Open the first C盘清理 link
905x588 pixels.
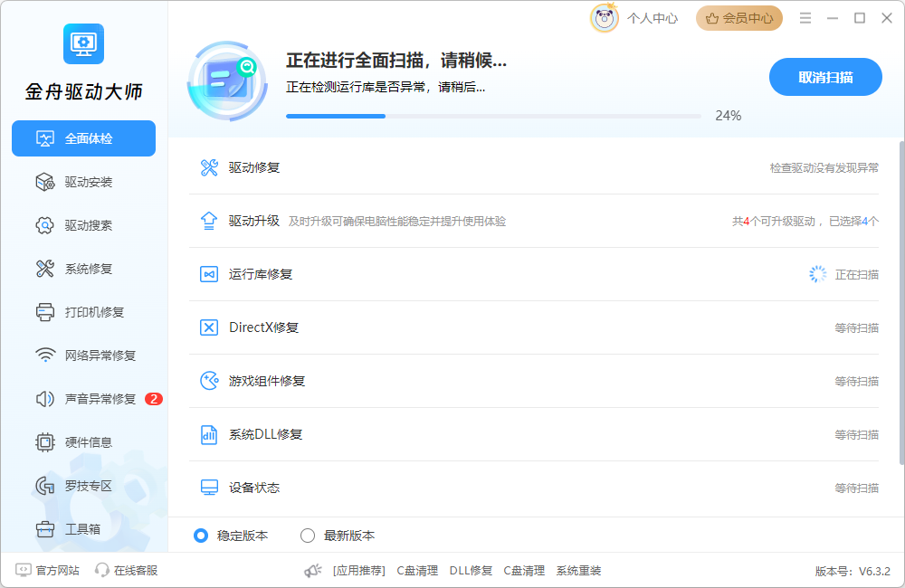[x=417, y=571]
